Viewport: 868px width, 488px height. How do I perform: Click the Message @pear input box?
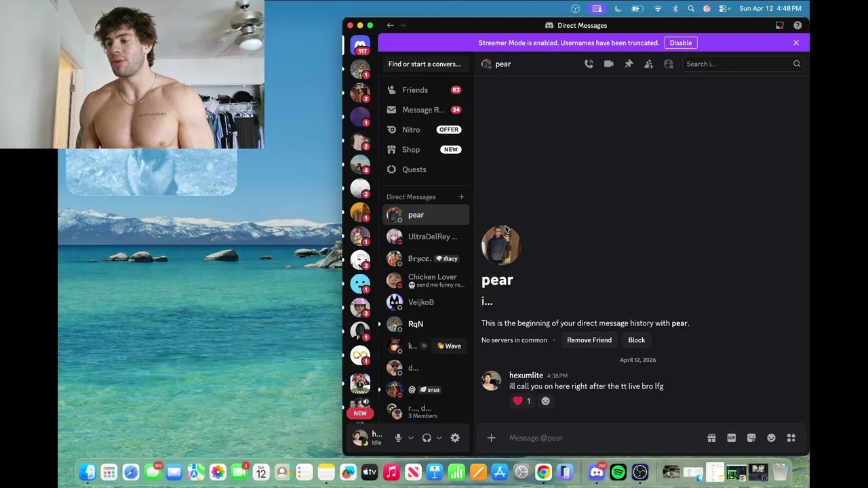[604, 438]
